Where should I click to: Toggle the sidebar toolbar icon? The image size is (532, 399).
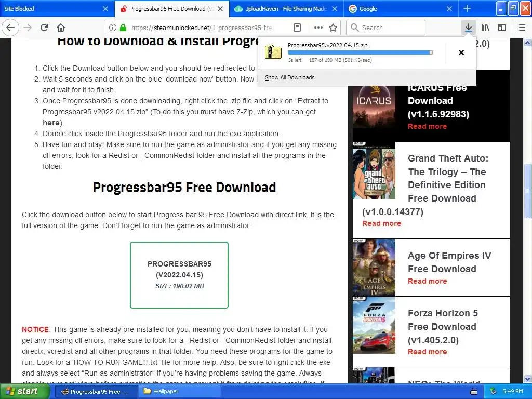coord(502,28)
